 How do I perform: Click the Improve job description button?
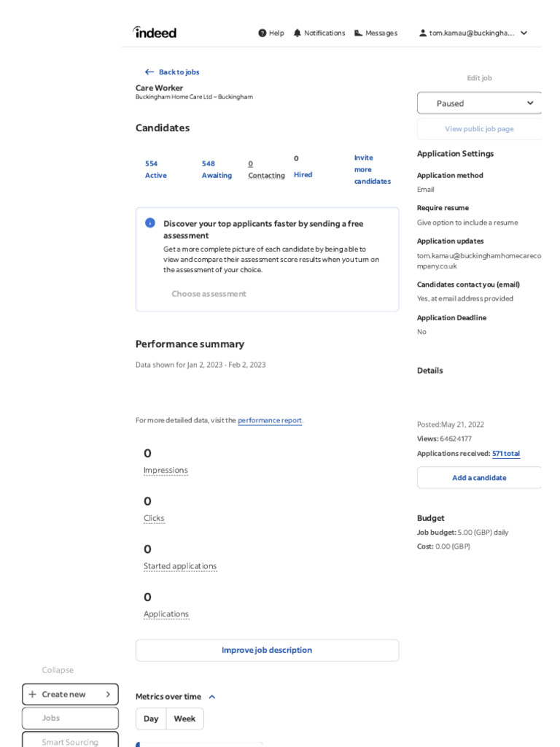point(267,650)
